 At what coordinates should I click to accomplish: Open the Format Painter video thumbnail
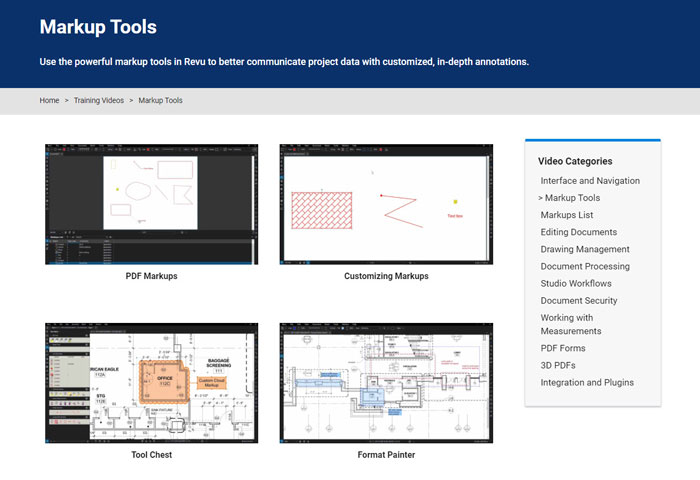[386, 383]
